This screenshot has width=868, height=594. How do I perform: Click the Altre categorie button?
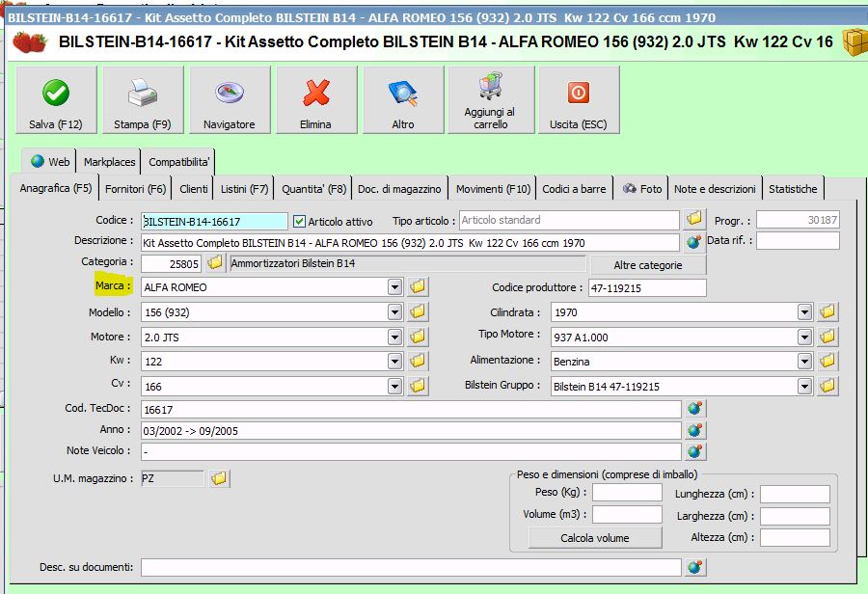pos(647,264)
